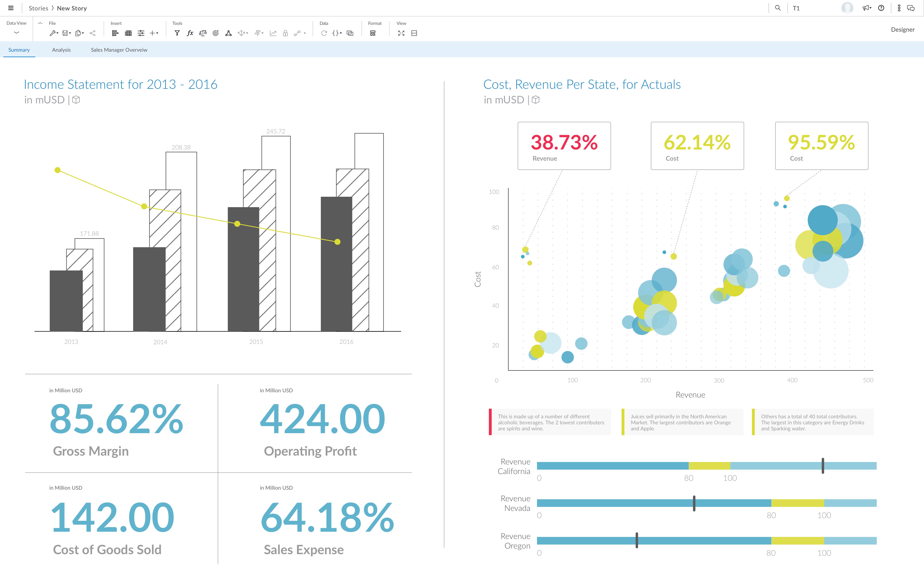Insert a chart from the toolbar
Screen dimensions: 924x577
pos(115,33)
